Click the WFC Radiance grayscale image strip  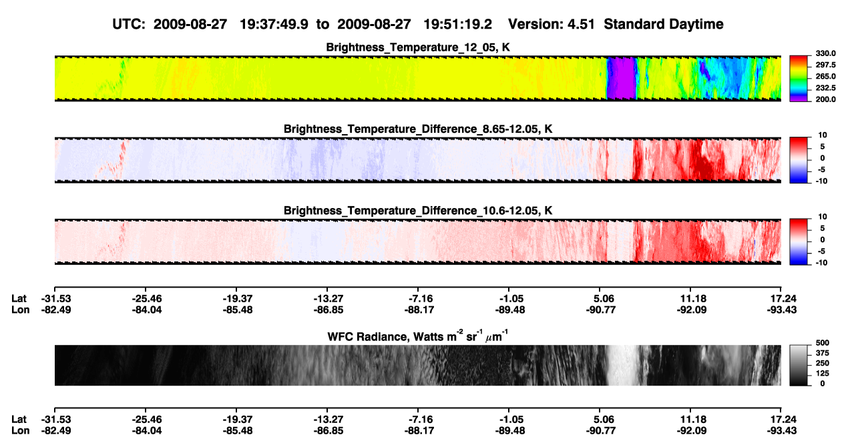click(417, 366)
